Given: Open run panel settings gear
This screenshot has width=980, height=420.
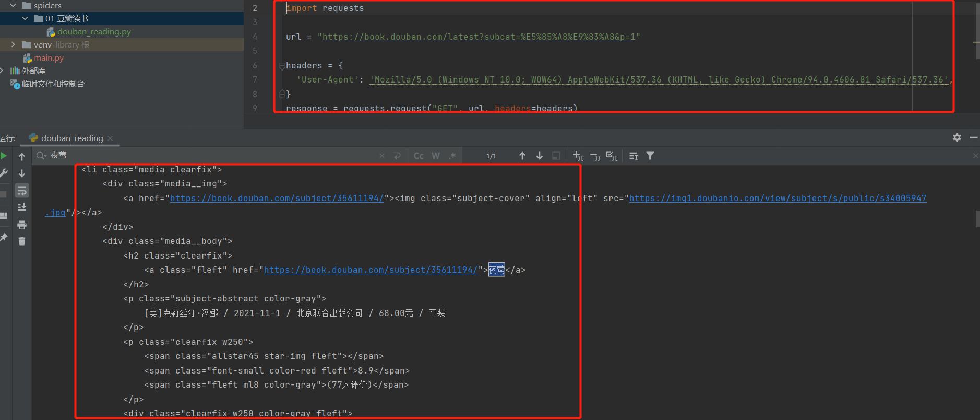Looking at the screenshot, I should click(x=957, y=137).
